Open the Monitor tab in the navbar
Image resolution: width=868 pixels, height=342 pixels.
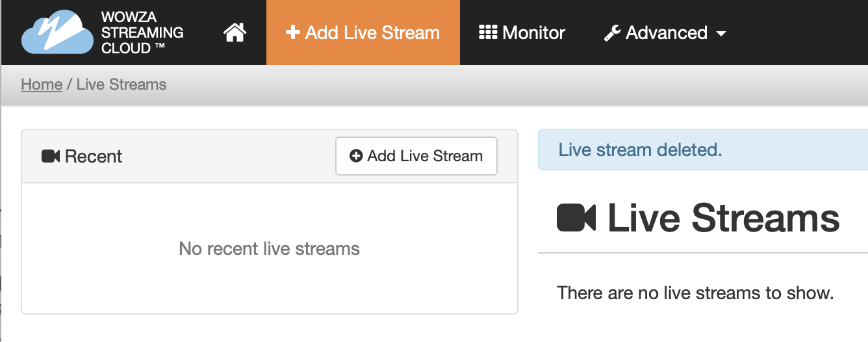point(522,33)
